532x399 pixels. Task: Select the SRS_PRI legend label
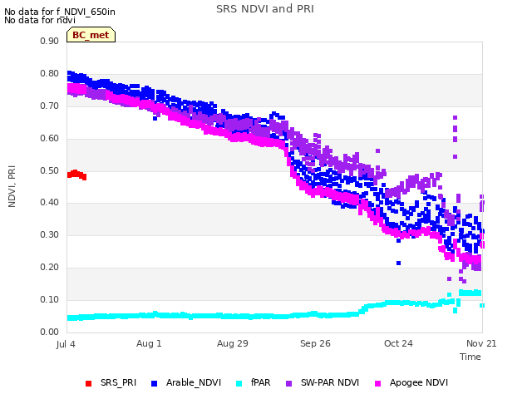(x=118, y=382)
